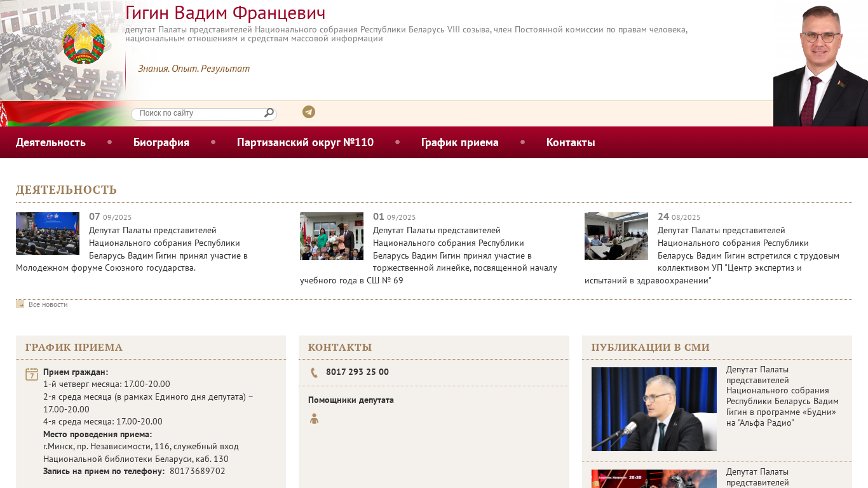Click the КОНТАКТЫ panel heading
868x488 pixels.
coord(340,348)
